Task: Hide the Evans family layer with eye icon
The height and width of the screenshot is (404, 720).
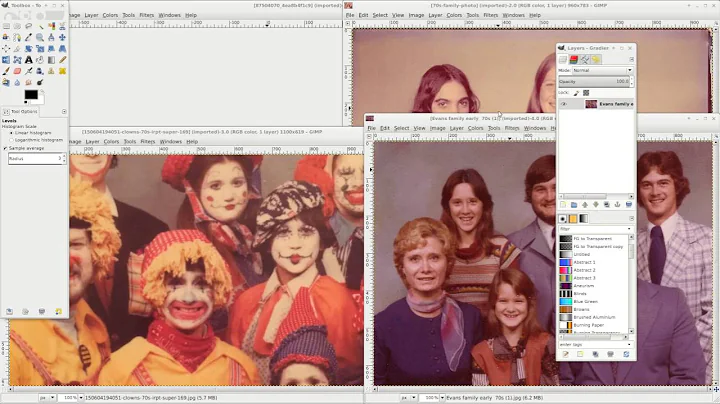Action: click(x=564, y=104)
